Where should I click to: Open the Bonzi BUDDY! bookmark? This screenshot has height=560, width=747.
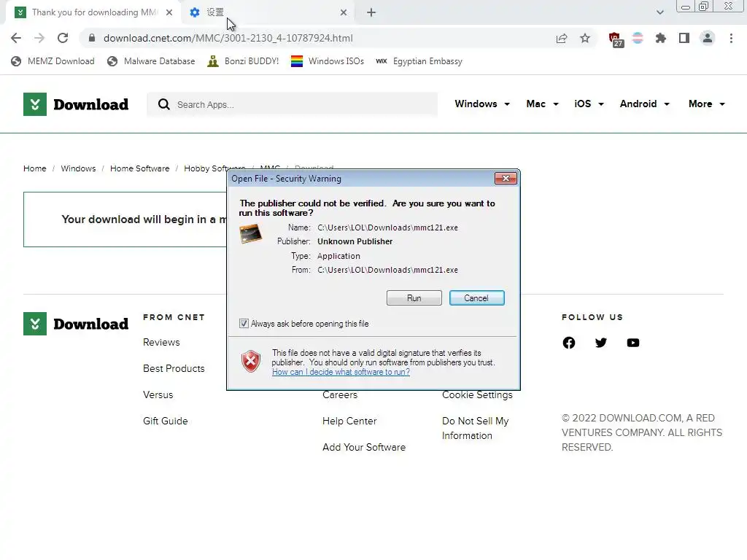point(243,61)
